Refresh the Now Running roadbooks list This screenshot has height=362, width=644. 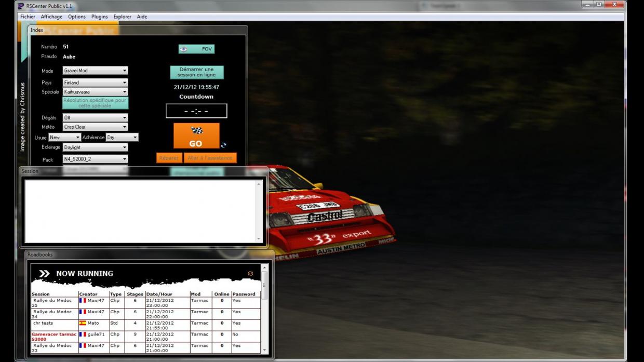pyautogui.click(x=250, y=273)
